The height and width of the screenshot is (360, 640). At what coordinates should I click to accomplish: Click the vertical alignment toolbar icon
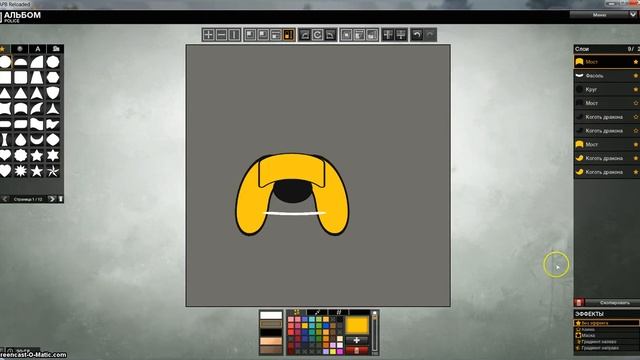tap(388, 35)
